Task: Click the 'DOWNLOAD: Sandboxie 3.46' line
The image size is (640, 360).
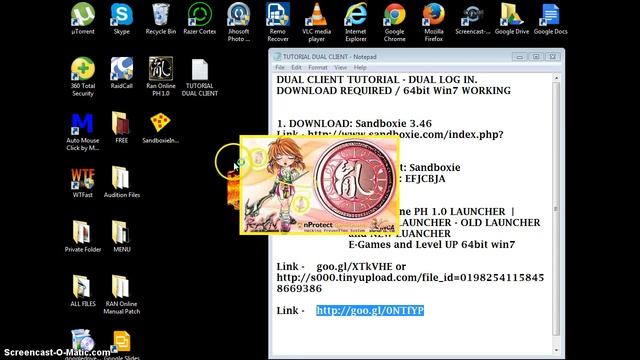Action: [x=354, y=123]
